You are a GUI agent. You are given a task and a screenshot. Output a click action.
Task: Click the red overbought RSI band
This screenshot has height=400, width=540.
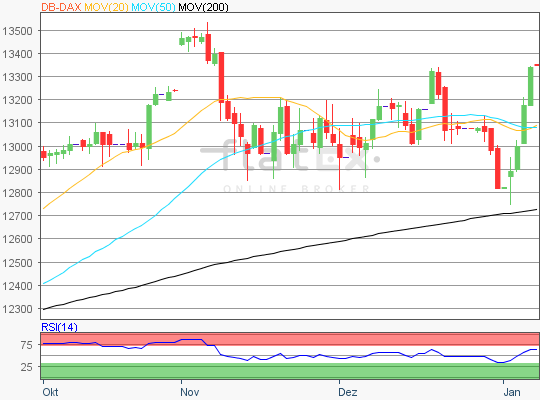[x=290, y=339]
